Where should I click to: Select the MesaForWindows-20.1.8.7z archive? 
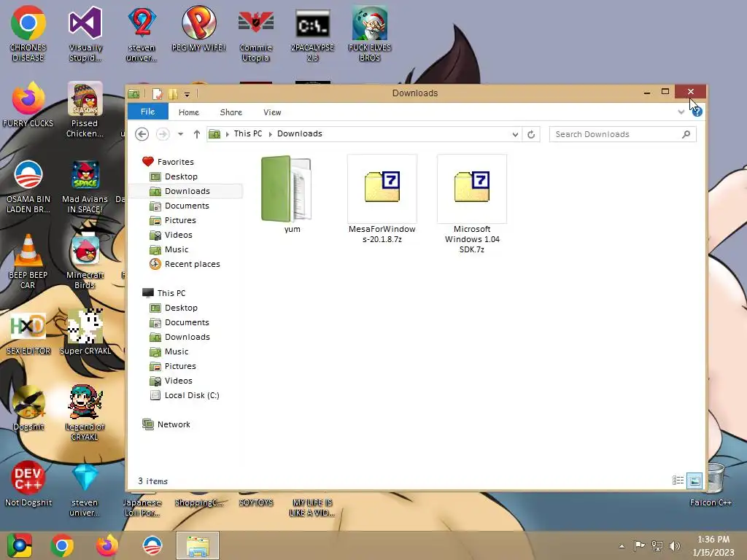pos(382,199)
